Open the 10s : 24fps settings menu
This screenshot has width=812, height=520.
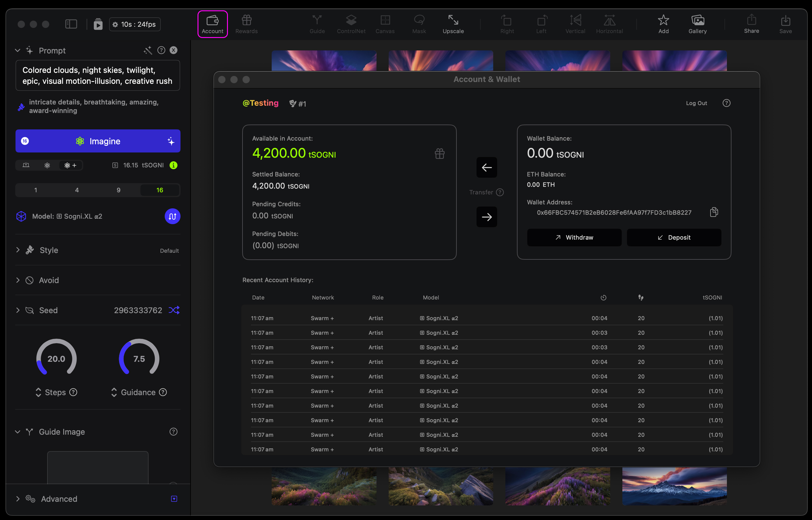click(x=135, y=24)
